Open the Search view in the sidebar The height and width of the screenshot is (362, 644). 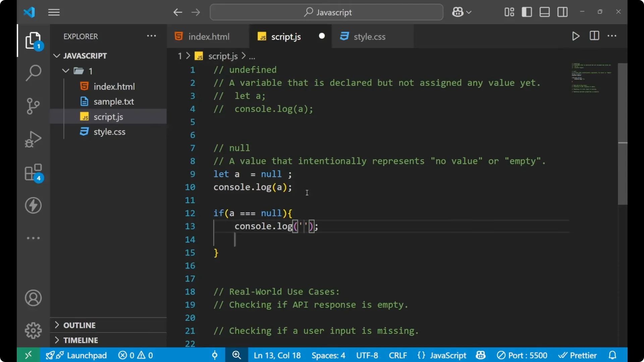click(33, 73)
